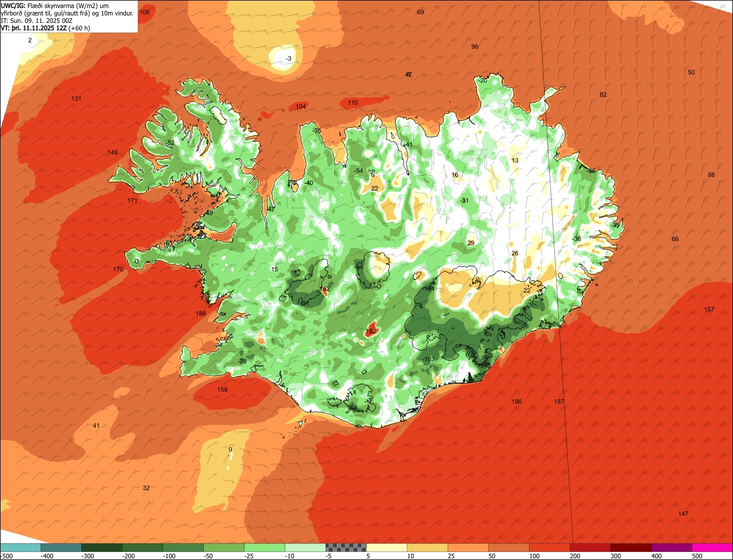The image size is (733, 560).
Task: Click the 15 value in western Iceland
Action: [x=274, y=269]
